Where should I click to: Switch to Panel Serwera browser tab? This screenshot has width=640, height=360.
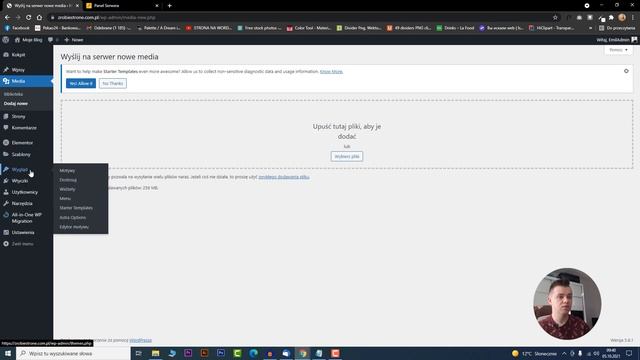tap(121, 6)
